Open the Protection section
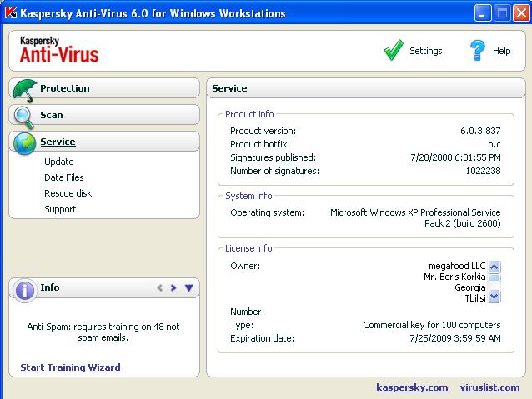The width and height of the screenshot is (532, 399). (x=104, y=88)
